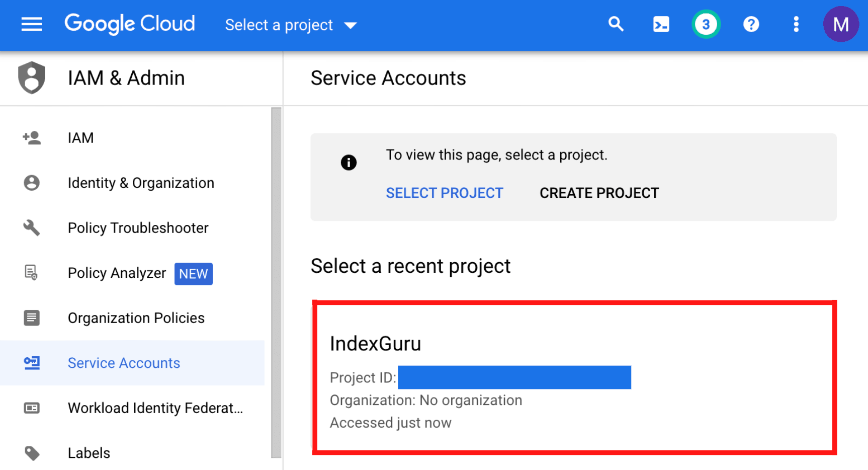
Task: Click the NEW badge beside Policy Analyzer
Action: coord(194,274)
